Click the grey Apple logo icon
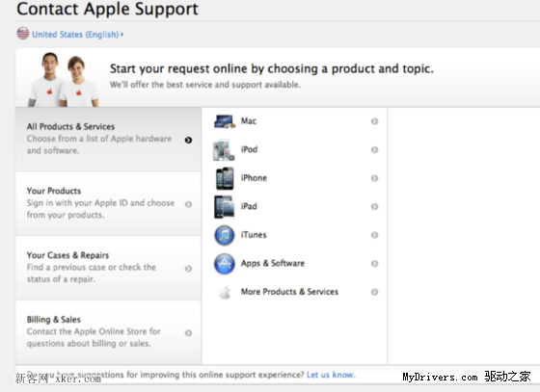This screenshot has width=540, height=392. (x=225, y=293)
